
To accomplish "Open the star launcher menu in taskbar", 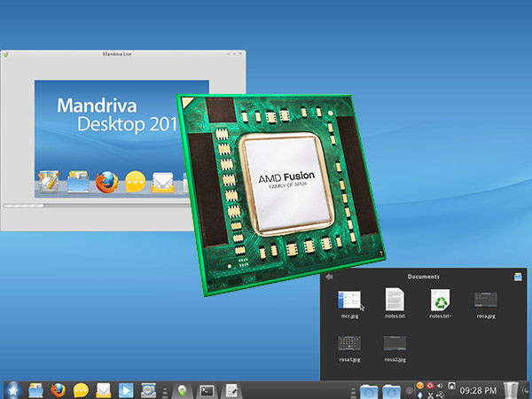I will [12, 389].
